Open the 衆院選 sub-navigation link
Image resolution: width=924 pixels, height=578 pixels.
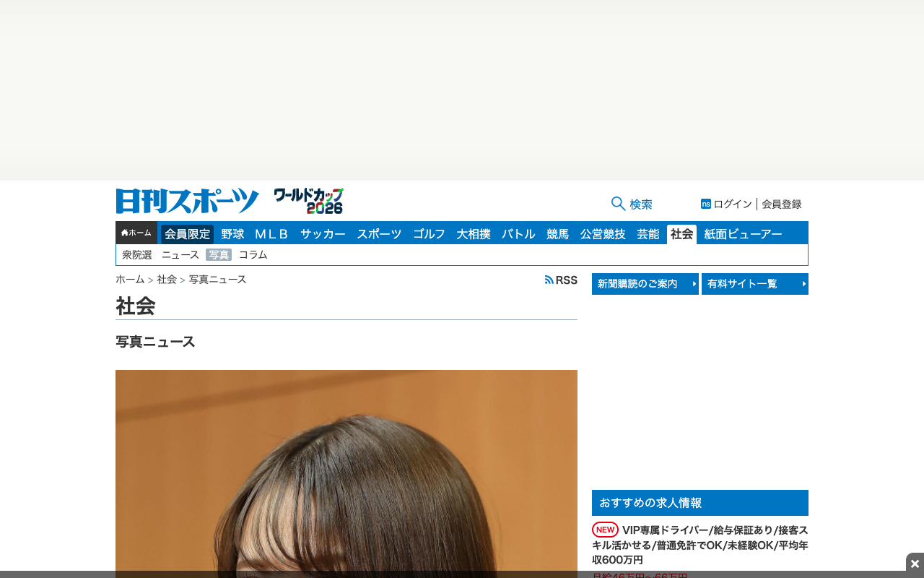137,255
